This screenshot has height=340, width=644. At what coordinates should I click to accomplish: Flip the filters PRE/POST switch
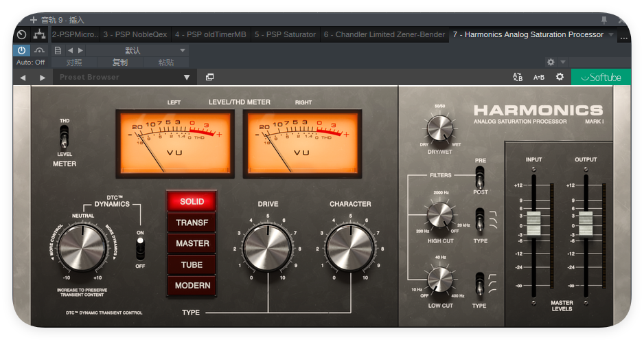[479, 177]
